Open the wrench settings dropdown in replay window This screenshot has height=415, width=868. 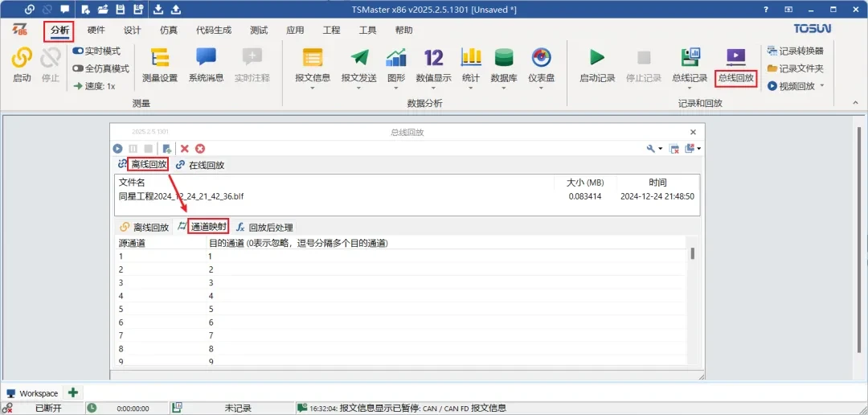tap(654, 149)
